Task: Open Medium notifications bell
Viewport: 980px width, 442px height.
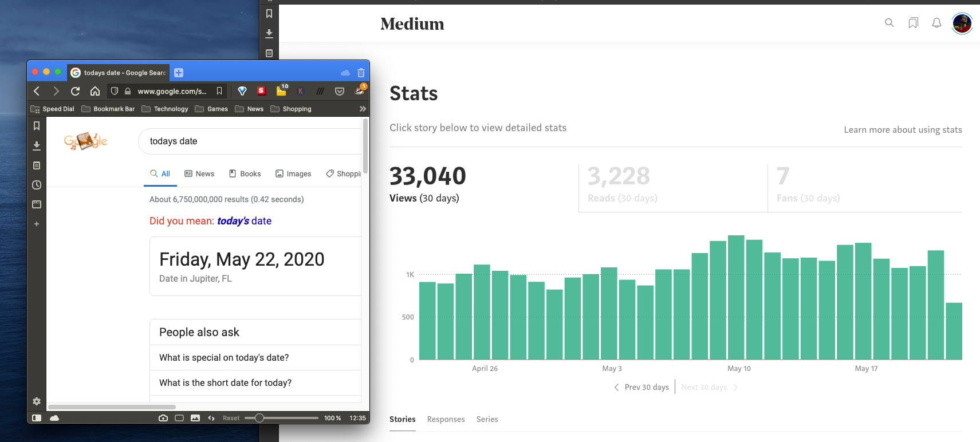Action: click(936, 23)
